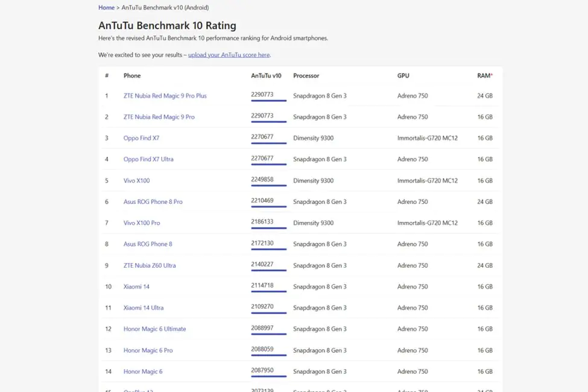
Task: Click 'Immortalis-G720 MC12' in the rank 5 row
Action: [x=428, y=180]
